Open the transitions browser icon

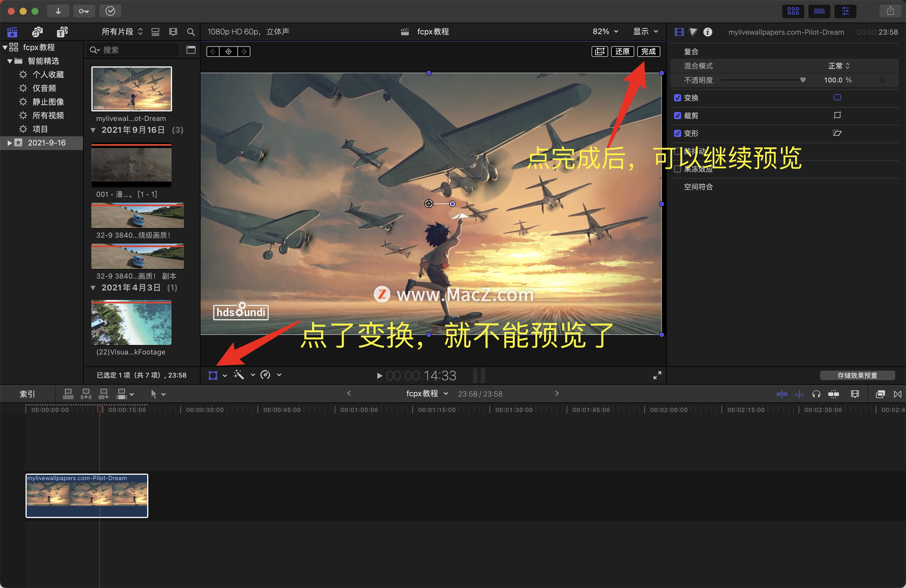point(898,394)
